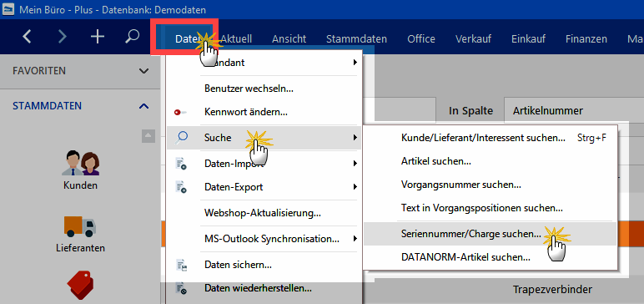Click the sidebar scroll-up arrow

(x=148, y=136)
